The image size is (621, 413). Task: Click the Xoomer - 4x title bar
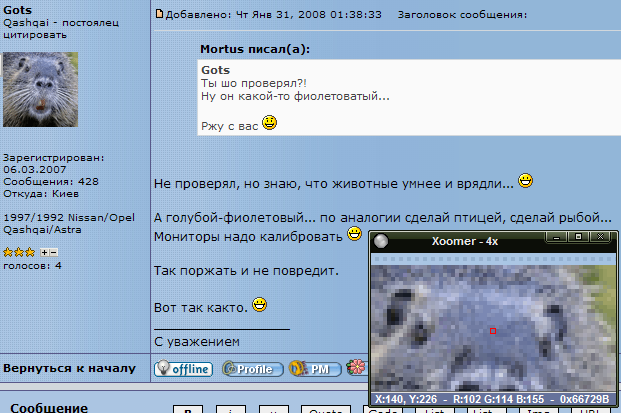coord(470,240)
